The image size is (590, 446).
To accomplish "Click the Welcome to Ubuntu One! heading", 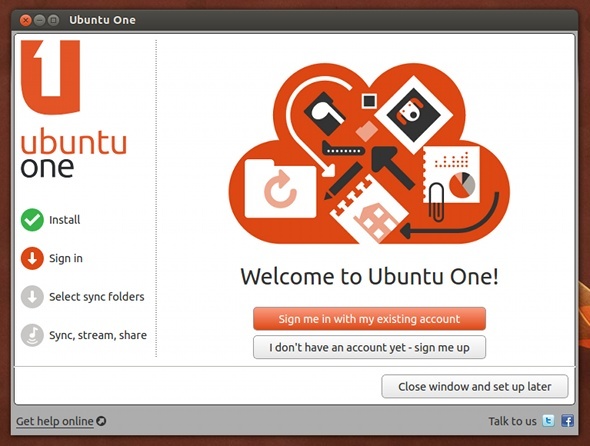I will (x=370, y=276).
